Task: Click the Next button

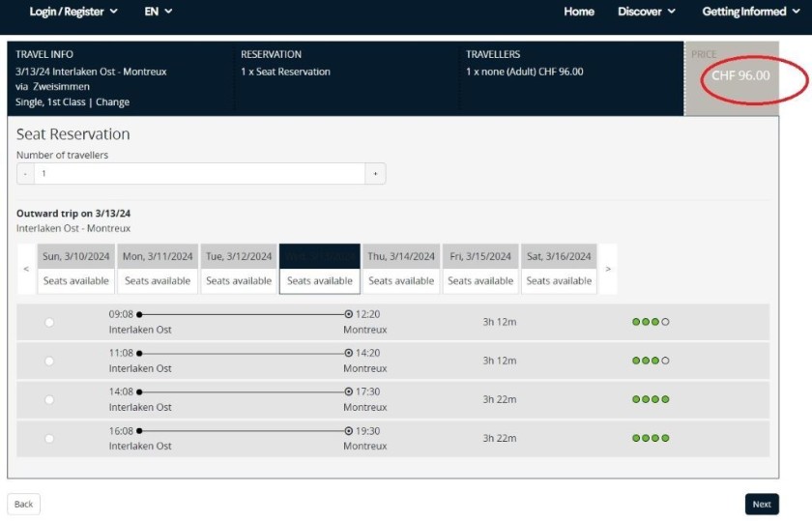Action: coord(762,504)
